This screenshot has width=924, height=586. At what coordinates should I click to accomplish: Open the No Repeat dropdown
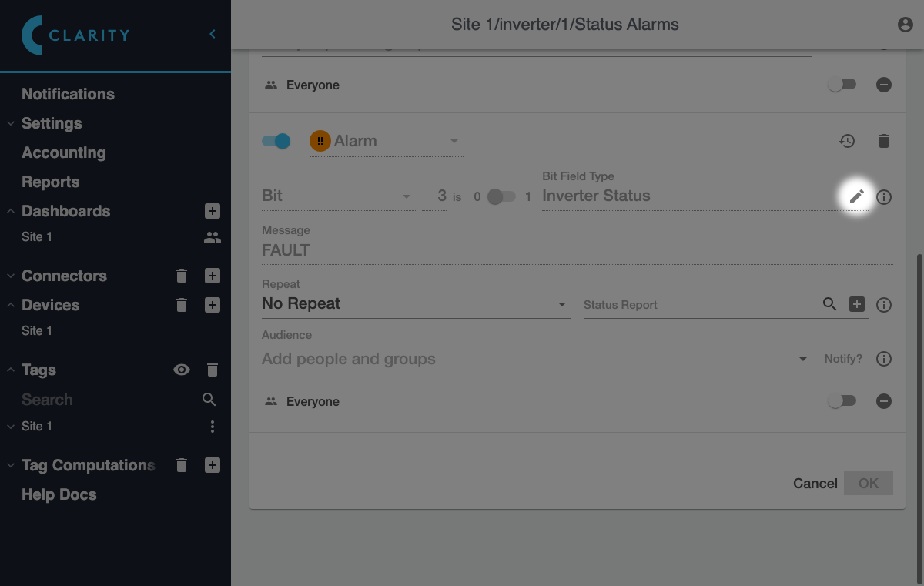pyautogui.click(x=416, y=304)
